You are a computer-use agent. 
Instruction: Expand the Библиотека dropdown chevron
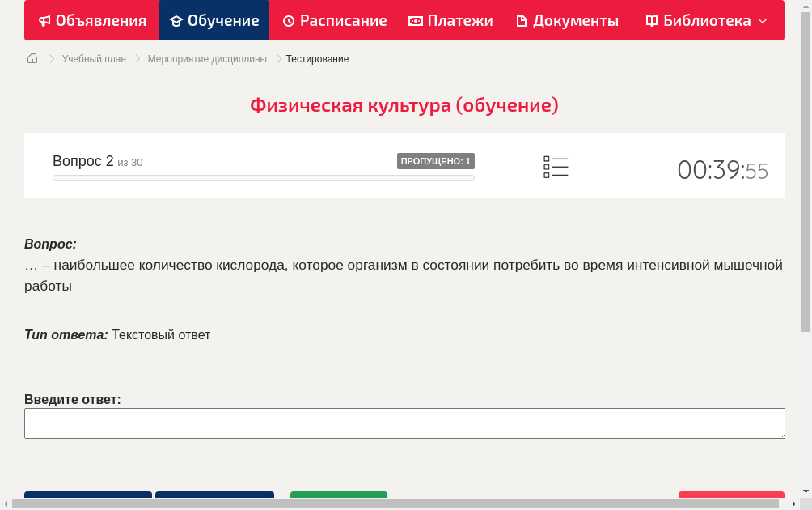[x=763, y=22]
